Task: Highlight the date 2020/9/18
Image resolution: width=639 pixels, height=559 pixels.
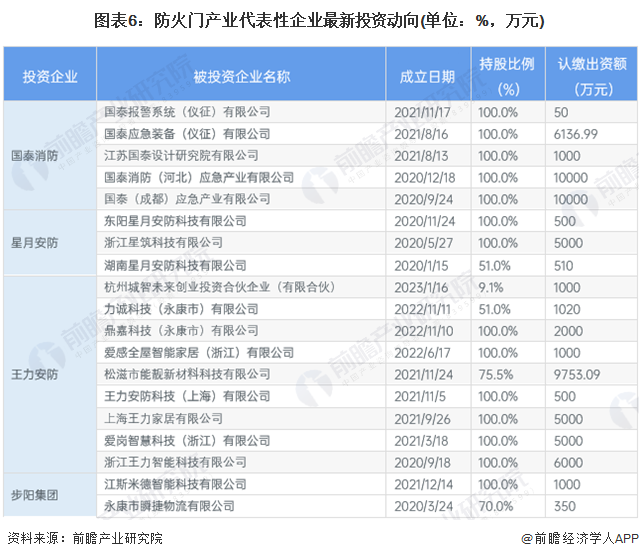Action: pyautogui.click(x=422, y=463)
